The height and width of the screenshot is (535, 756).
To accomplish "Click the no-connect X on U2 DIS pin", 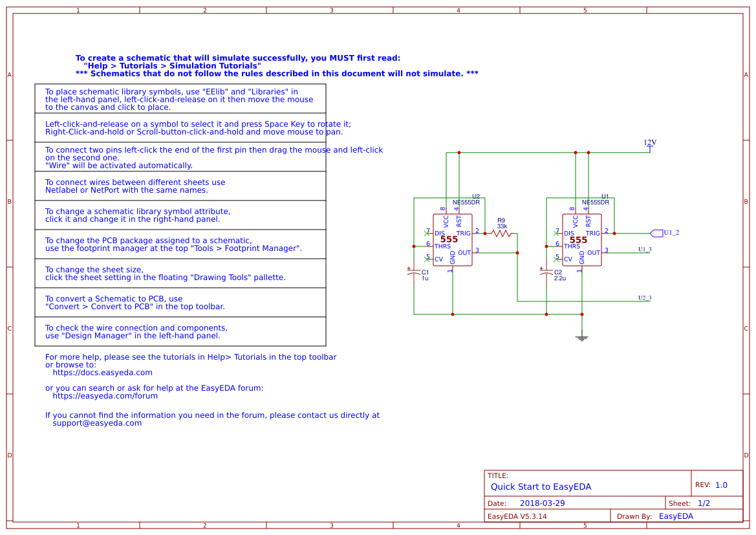I will tap(427, 234).
